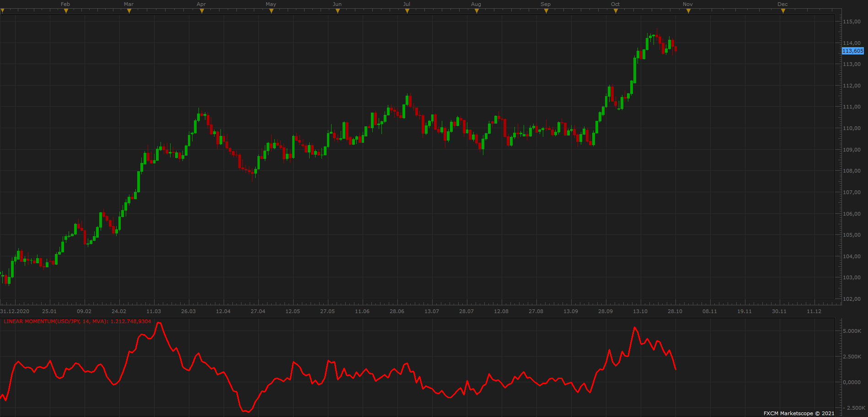868x417 pixels.
Task: Select the 12.08 date axis label
Action: pos(501,311)
